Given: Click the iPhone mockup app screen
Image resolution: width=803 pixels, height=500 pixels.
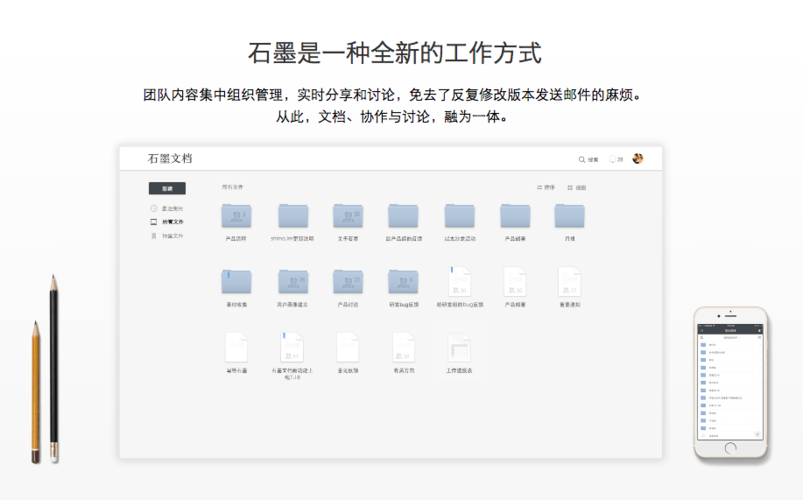Looking at the screenshot, I should click(x=730, y=382).
